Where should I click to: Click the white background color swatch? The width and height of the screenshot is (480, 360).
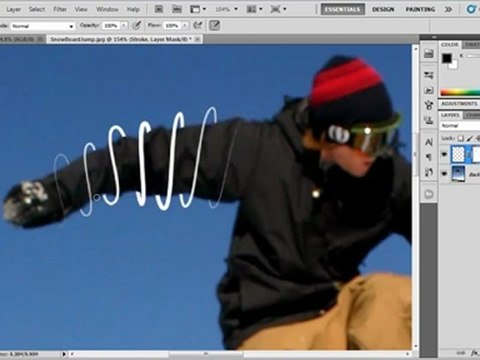[453, 66]
